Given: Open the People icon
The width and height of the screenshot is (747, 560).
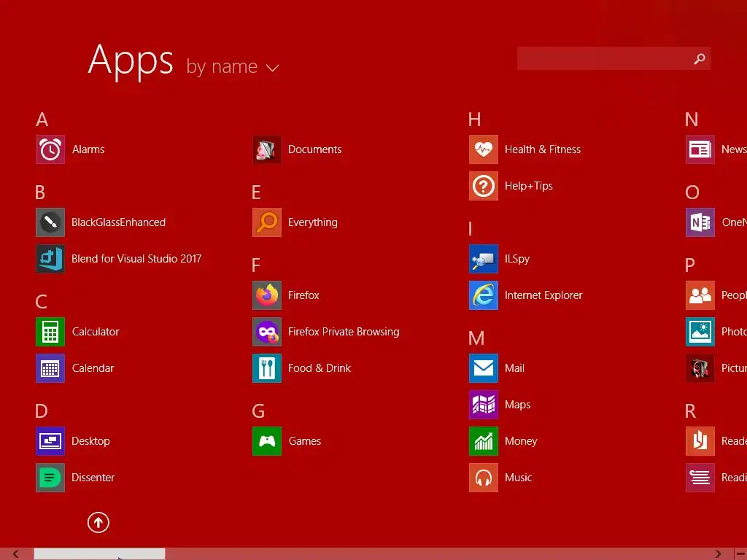Looking at the screenshot, I should click(700, 295).
